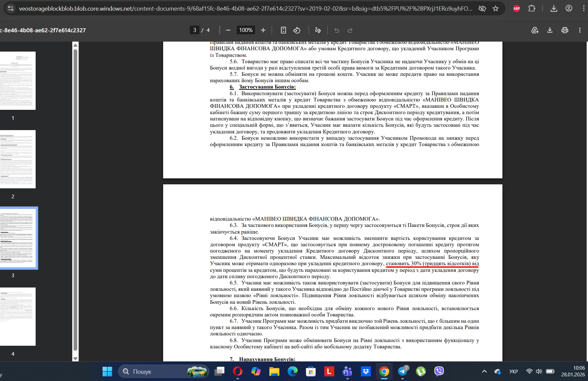
Task: Check the battery status tray icon
Action: [x=550, y=371]
